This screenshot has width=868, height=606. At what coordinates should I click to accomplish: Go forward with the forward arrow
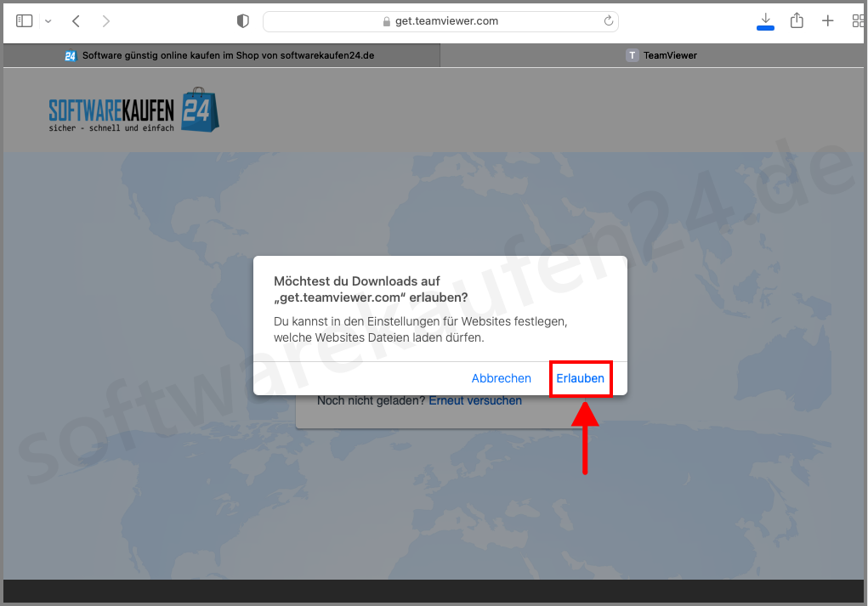[105, 21]
